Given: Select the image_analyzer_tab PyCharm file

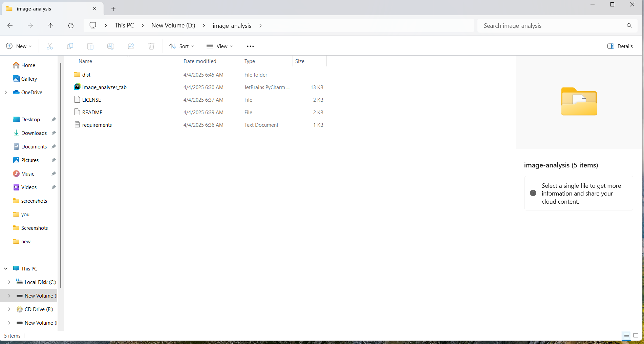Looking at the screenshot, I should click(104, 87).
